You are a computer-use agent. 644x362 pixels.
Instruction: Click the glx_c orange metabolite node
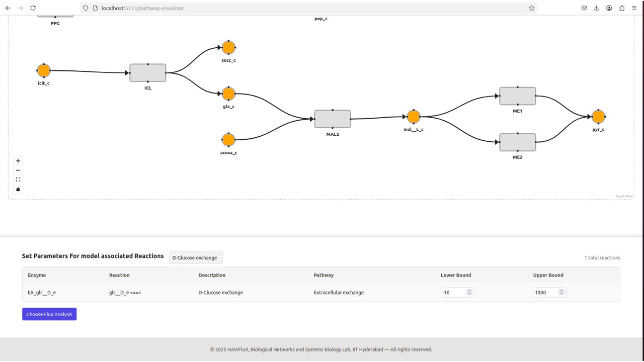pos(228,94)
